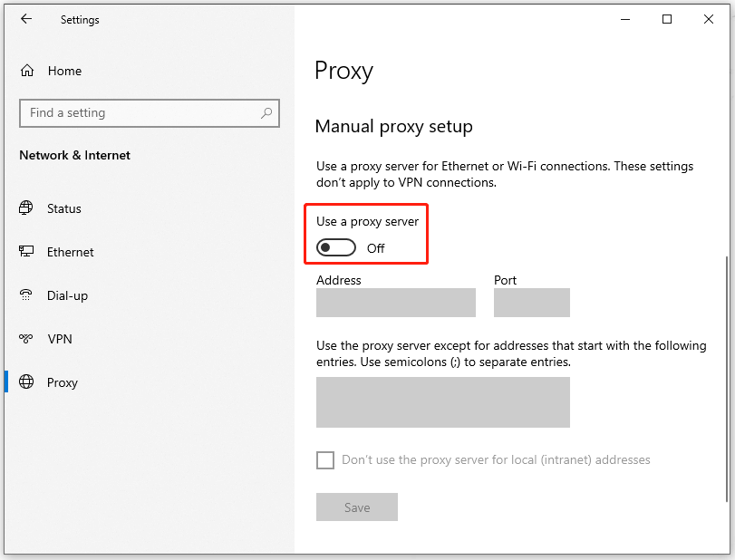This screenshot has height=560, width=735.
Task: Toggle the Use a proxy server switch
Action: click(x=336, y=247)
